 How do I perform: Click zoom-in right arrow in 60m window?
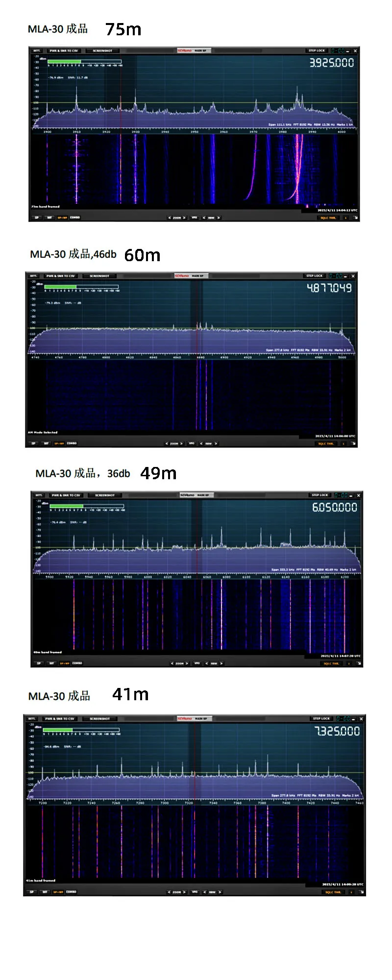coord(181,443)
